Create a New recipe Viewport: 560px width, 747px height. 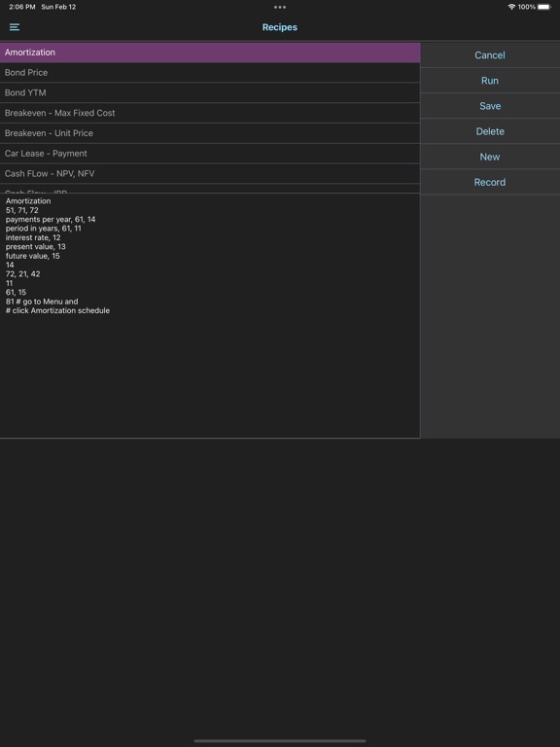pos(490,157)
